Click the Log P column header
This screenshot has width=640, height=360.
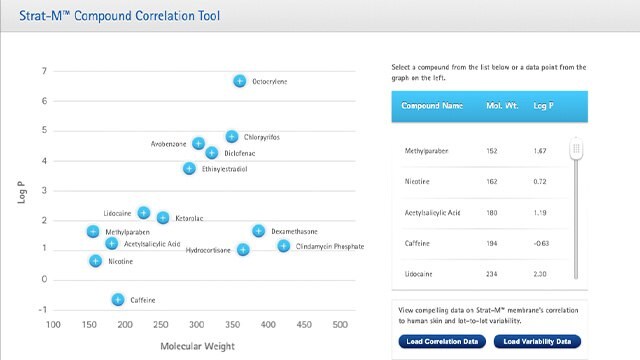tap(543, 106)
